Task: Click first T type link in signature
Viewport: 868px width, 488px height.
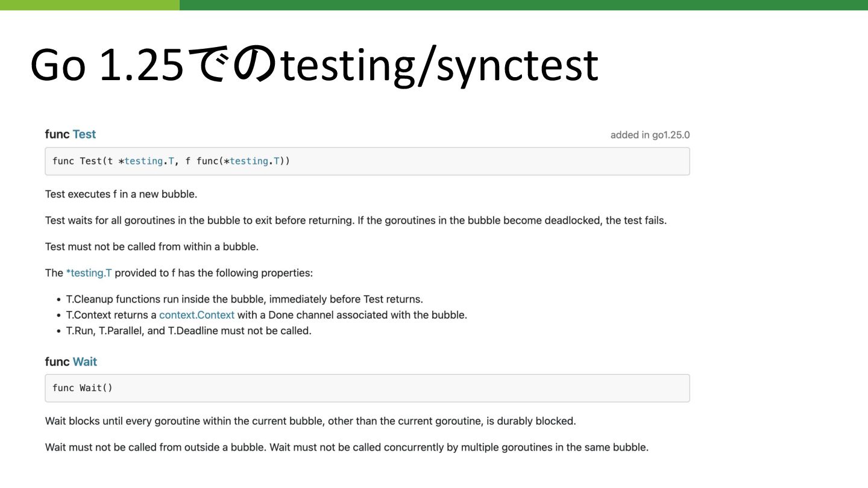Action: 171,161
